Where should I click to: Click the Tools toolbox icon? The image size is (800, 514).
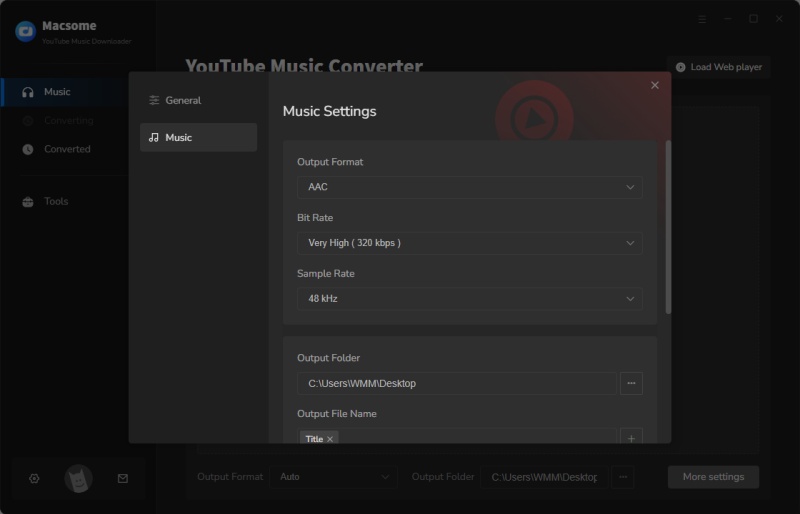(28, 202)
